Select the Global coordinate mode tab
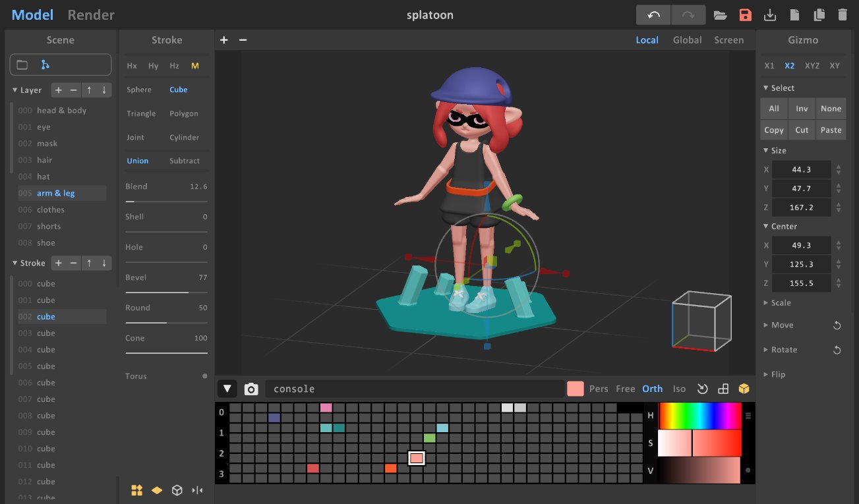 click(687, 40)
